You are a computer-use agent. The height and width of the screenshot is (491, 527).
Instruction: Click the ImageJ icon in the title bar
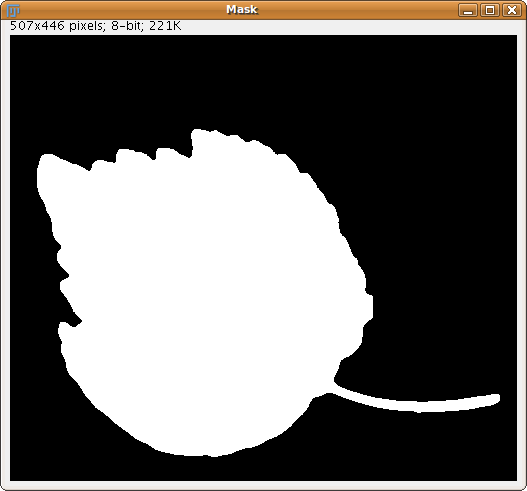[13, 10]
